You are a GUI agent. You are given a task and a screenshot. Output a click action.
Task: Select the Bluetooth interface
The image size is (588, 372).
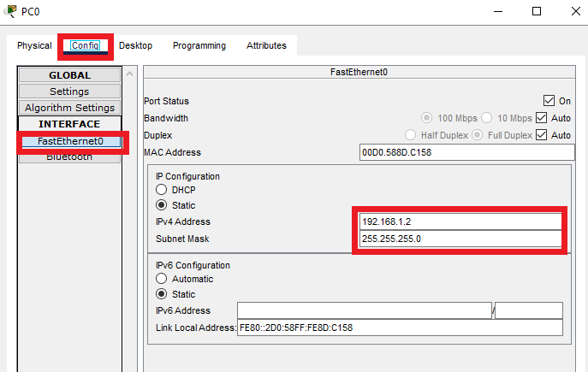pos(69,156)
